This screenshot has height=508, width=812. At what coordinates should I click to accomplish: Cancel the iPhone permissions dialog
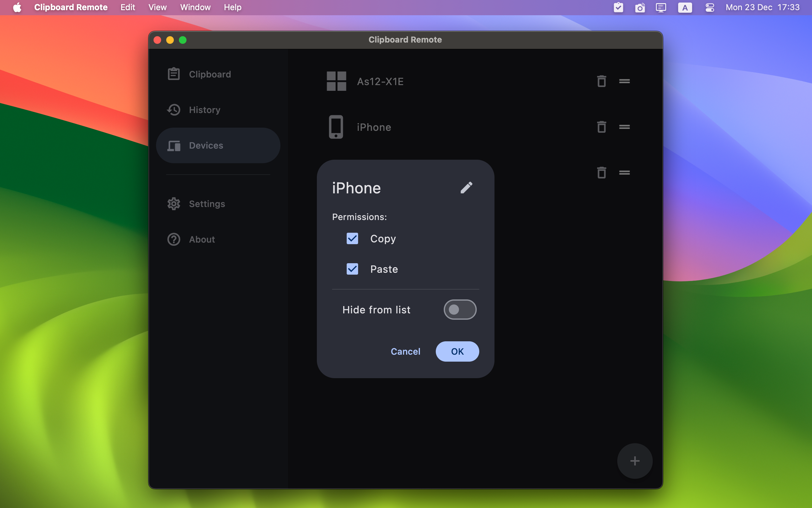[405, 351]
